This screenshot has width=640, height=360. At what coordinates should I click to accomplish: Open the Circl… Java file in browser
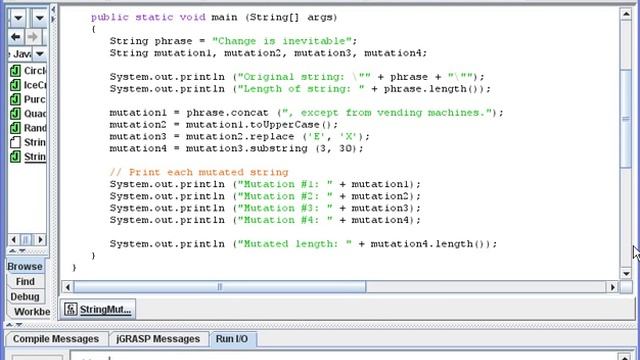click(28, 71)
